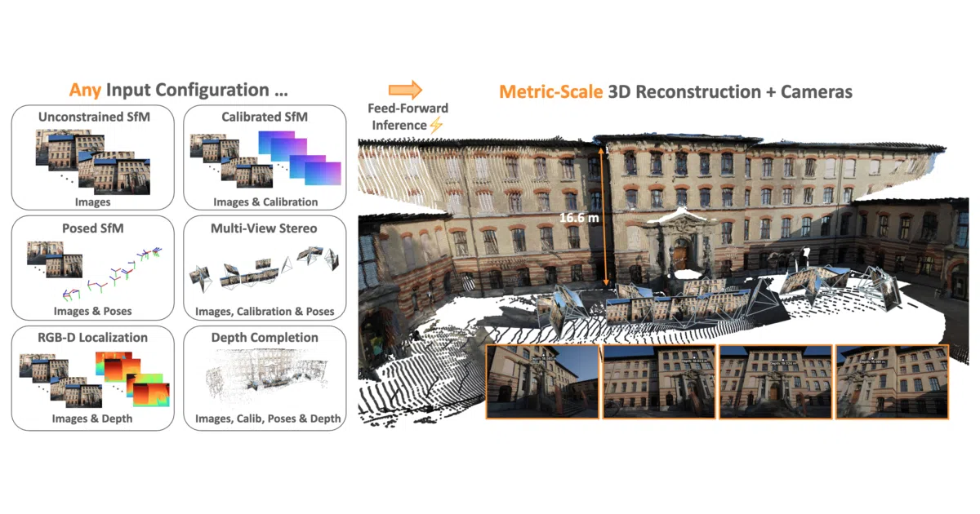
Task: Open the bottom thumbnail with depth 16.081 m
Action: click(x=892, y=382)
